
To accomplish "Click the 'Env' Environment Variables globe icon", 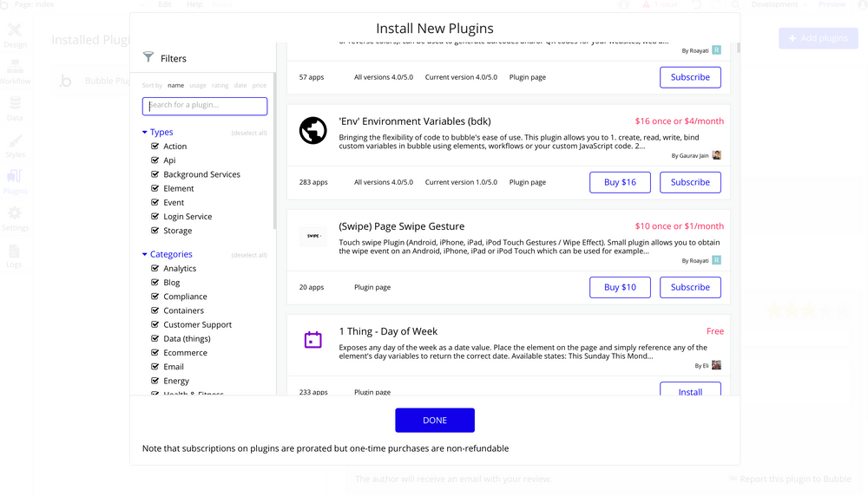I will 312,130.
